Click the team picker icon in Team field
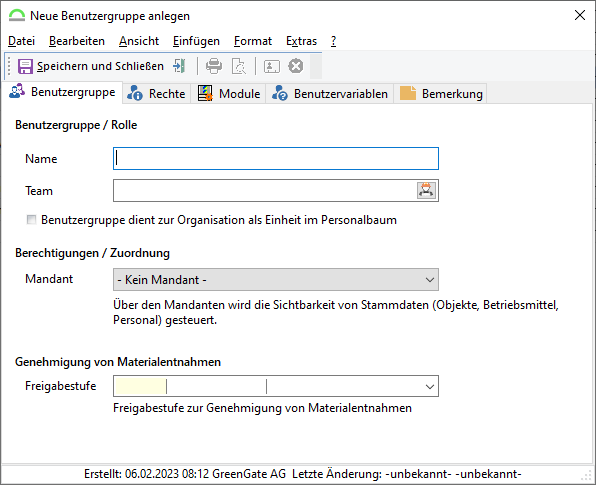Image resolution: width=596 pixels, height=485 pixels. coord(426,190)
